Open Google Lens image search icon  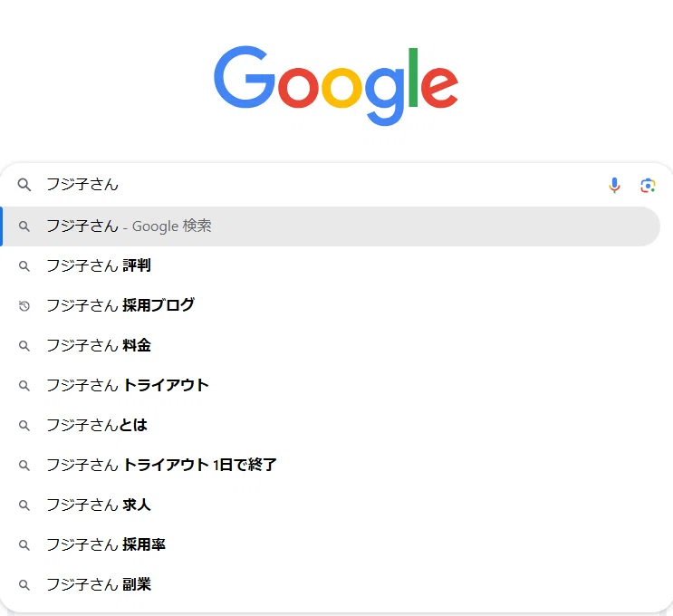coord(648,186)
